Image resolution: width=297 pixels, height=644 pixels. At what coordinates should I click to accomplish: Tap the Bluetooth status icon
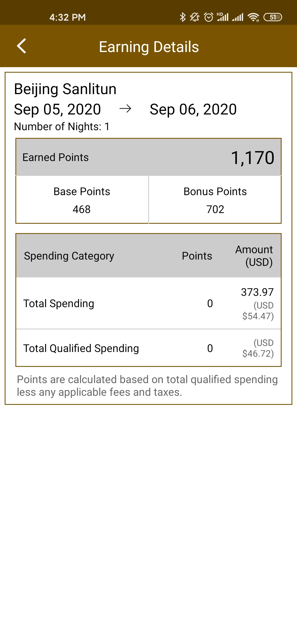pos(183,17)
